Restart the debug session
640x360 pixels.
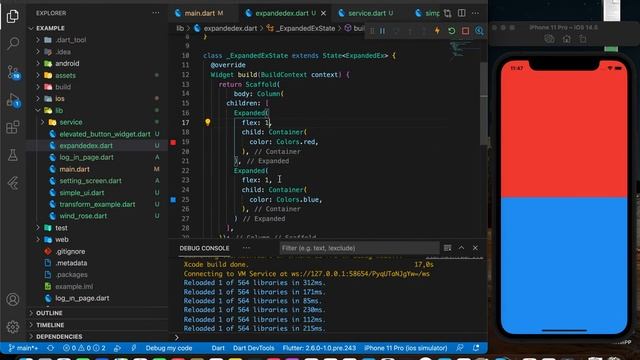451,31
